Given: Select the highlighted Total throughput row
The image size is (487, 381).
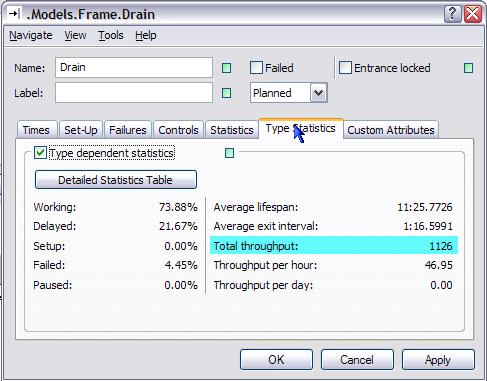Looking at the screenshot, I should [x=334, y=246].
